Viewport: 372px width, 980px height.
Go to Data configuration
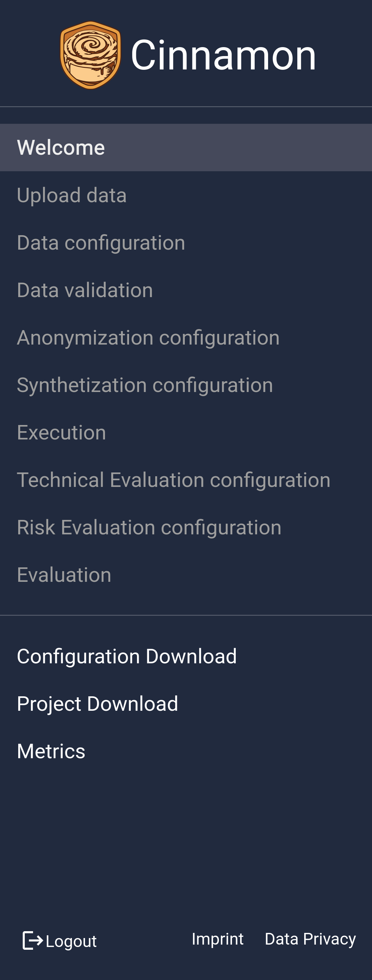(101, 243)
